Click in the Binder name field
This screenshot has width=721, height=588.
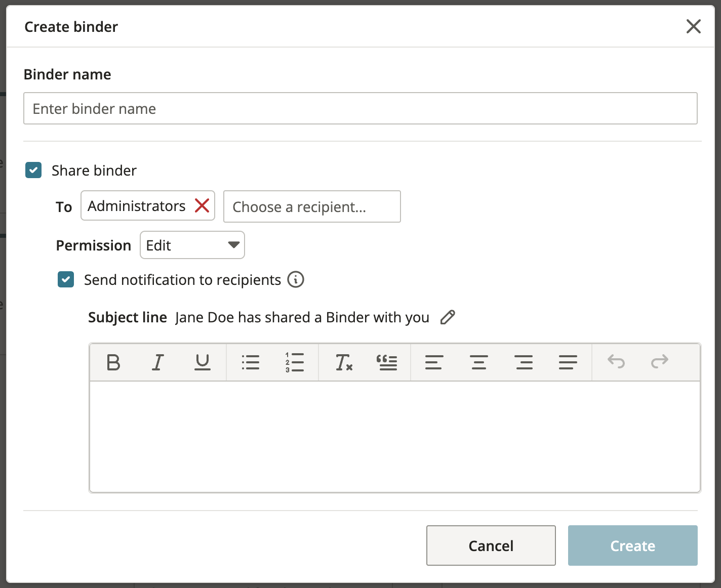(360, 109)
